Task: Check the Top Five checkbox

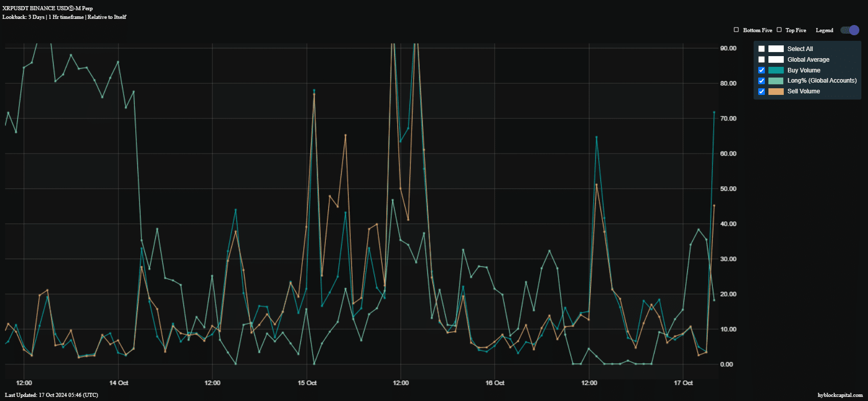Action: (779, 30)
